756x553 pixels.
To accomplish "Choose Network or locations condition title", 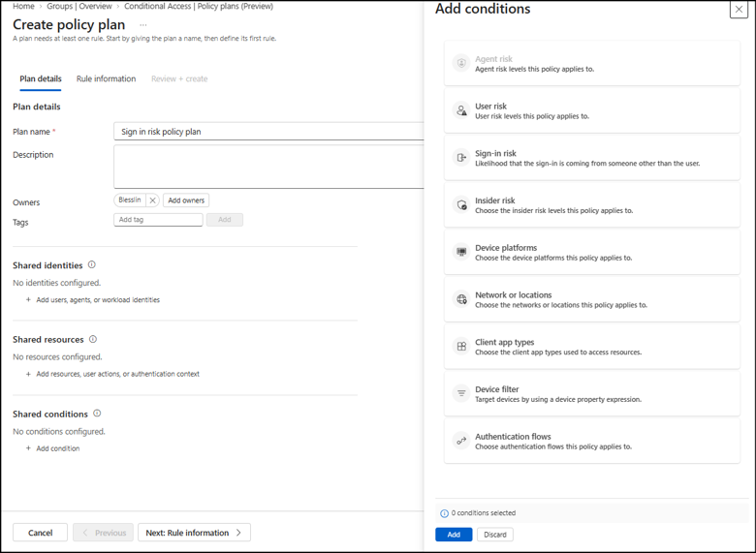I will 514,294.
